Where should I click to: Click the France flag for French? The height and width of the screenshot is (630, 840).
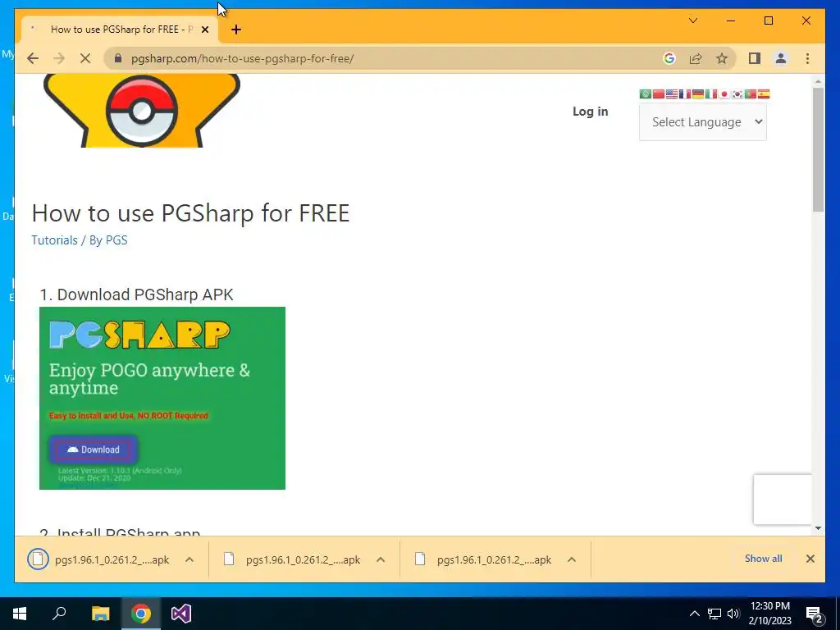click(x=685, y=94)
